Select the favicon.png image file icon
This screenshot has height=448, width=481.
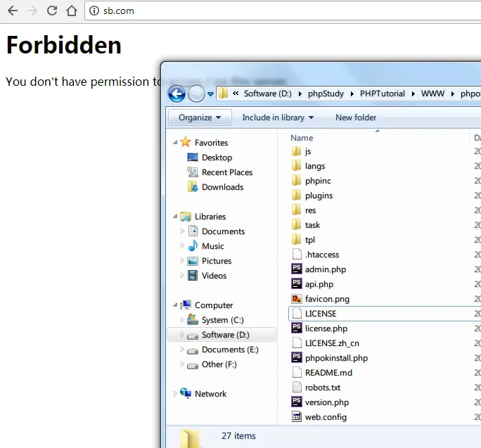tap(297, 299)
